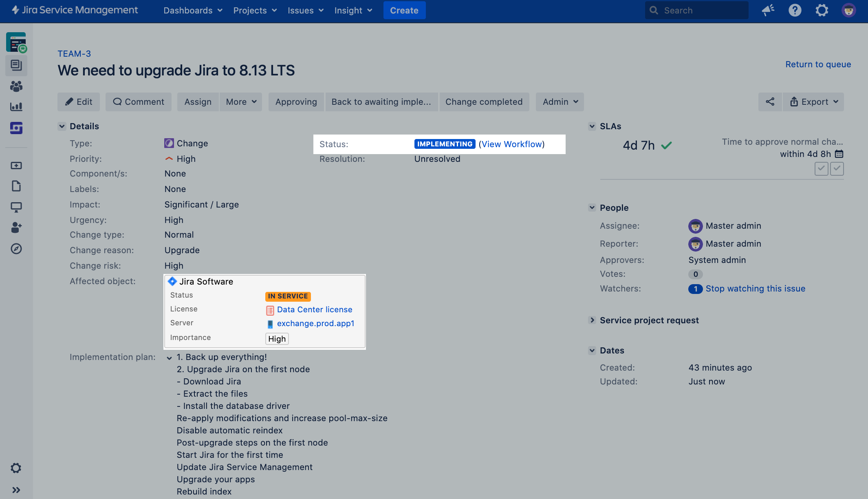The width and height of the screenshot is (868, 499).
Task: Click the Raise a request sidebar icon
Action: (x=16, y=166)
